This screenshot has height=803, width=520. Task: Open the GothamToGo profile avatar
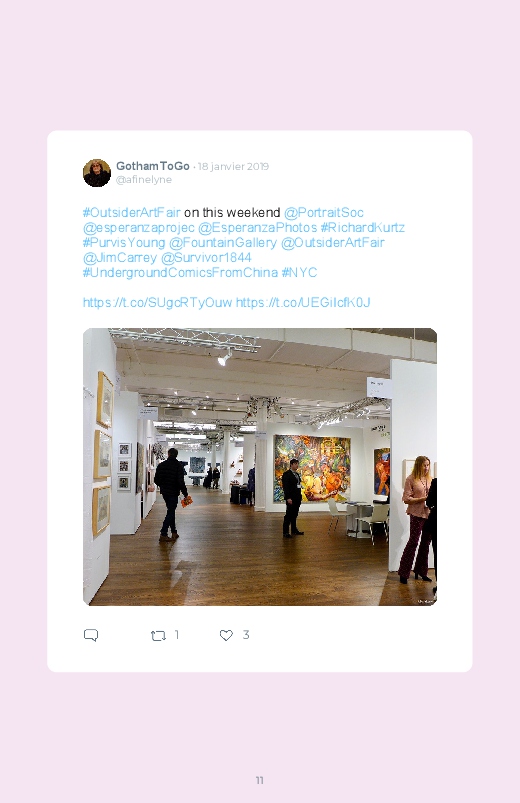(x=97, y=173)
